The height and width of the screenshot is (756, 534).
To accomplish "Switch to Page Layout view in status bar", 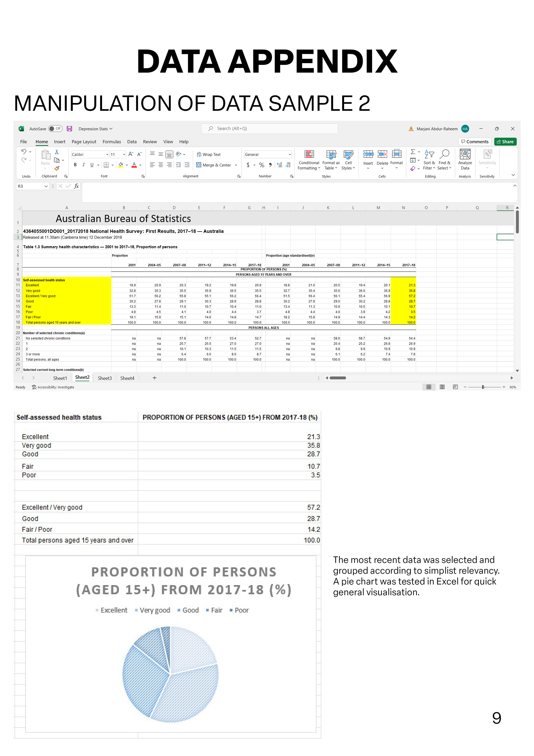I will (442, 387).
